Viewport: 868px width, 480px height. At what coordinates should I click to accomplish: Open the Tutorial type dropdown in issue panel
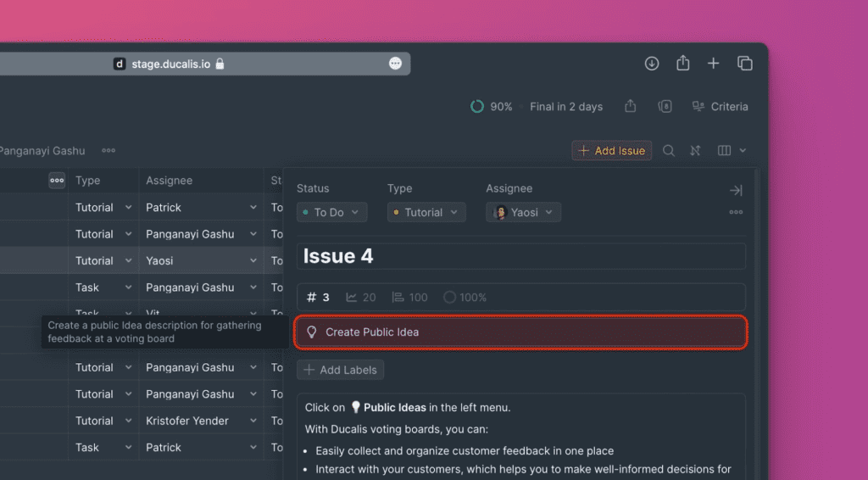tap(426, 212)
